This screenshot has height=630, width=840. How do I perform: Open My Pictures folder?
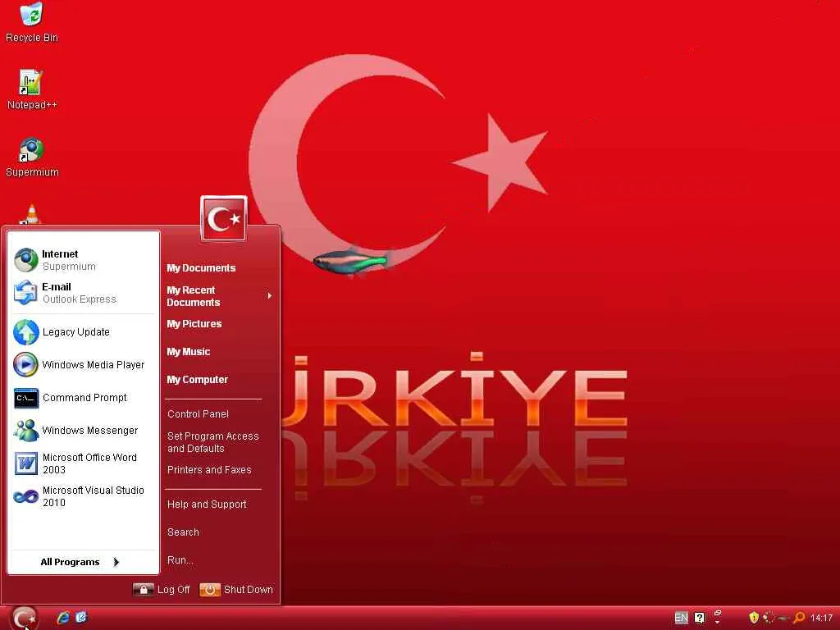[194, 323]
